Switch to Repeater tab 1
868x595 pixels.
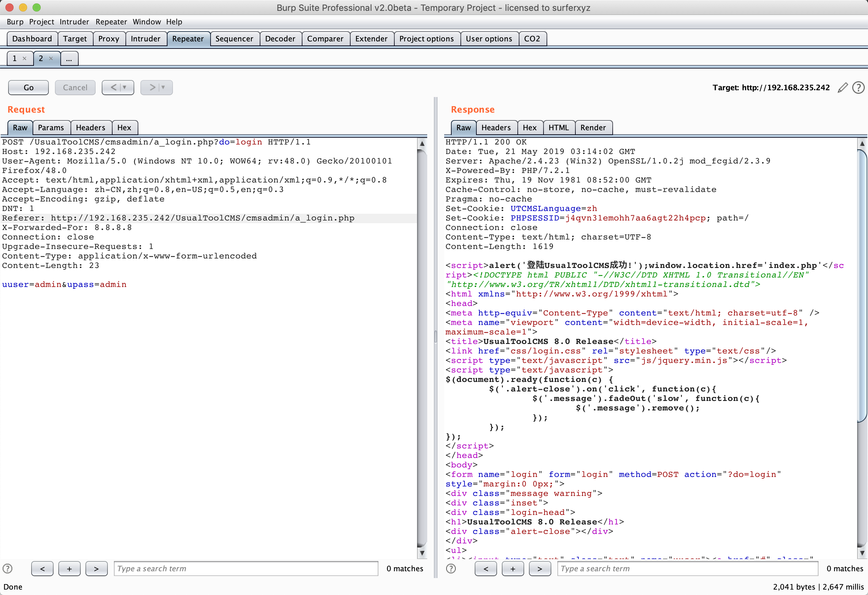(x=15, y=58)
